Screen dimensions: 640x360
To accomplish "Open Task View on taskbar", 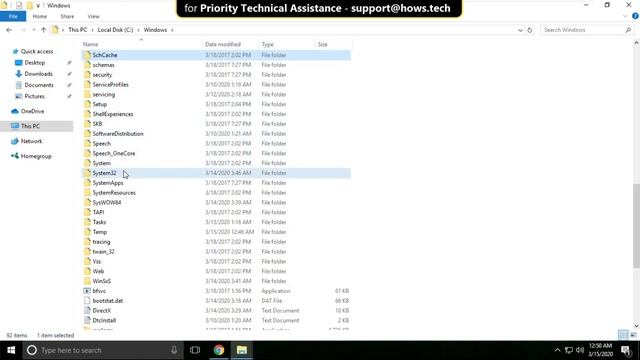I will (x=195, y=350).
